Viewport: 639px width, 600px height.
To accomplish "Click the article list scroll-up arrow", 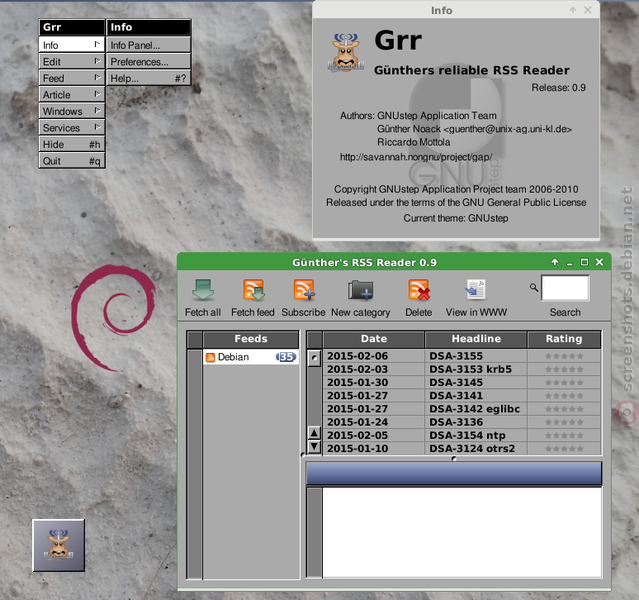I will [x=314, y=433].
